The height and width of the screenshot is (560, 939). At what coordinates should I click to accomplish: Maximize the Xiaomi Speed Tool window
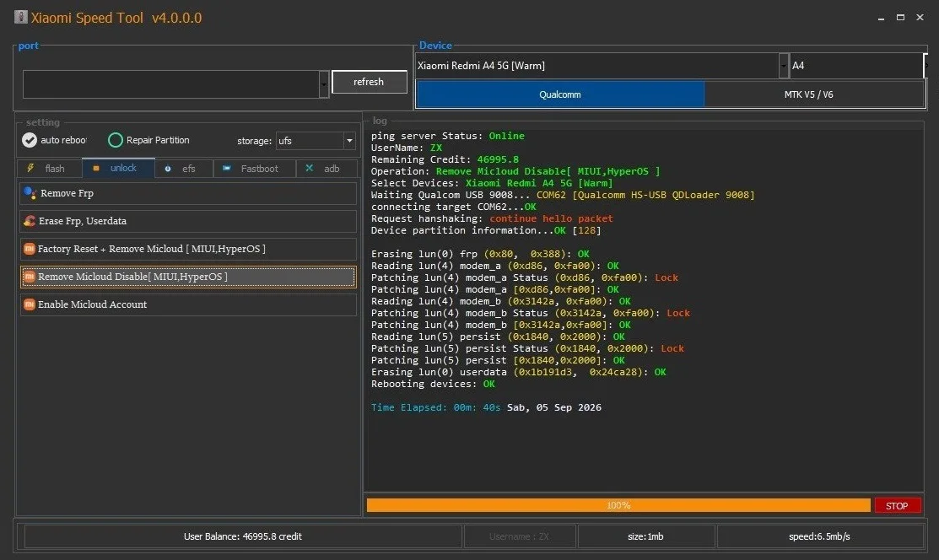click(900, 18)
